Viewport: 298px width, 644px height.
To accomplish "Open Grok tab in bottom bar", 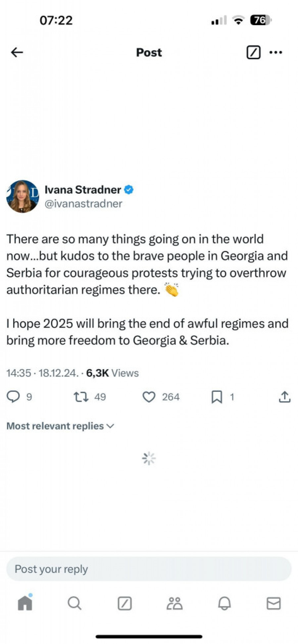I will point(125,603).
